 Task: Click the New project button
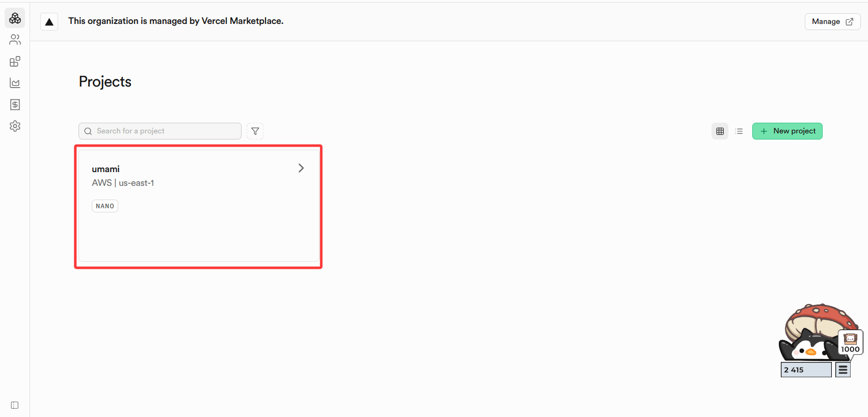point(787,131)
